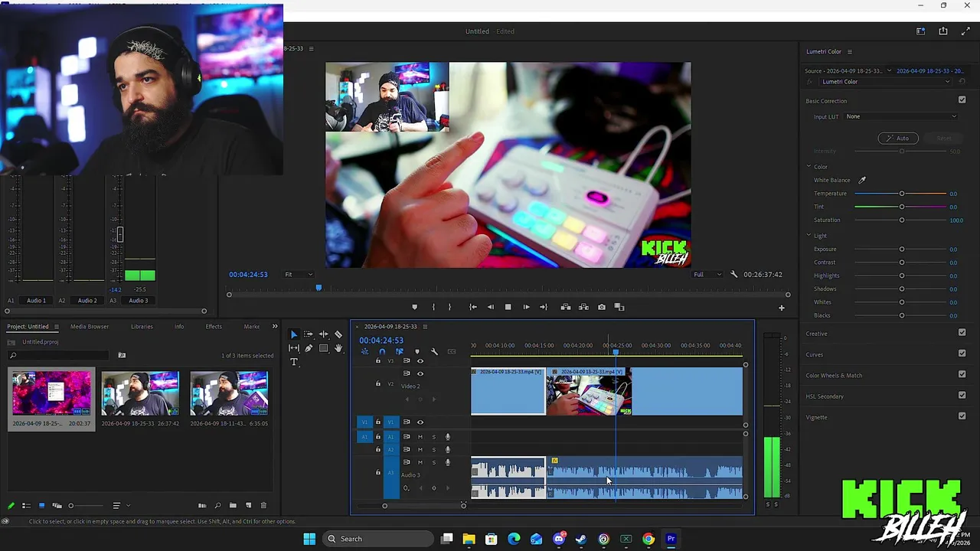This screenshot has width=980, height=551.
Task: Open Full playback resolution dropdown
Action: pyautogui.click(x=707, y=274)
